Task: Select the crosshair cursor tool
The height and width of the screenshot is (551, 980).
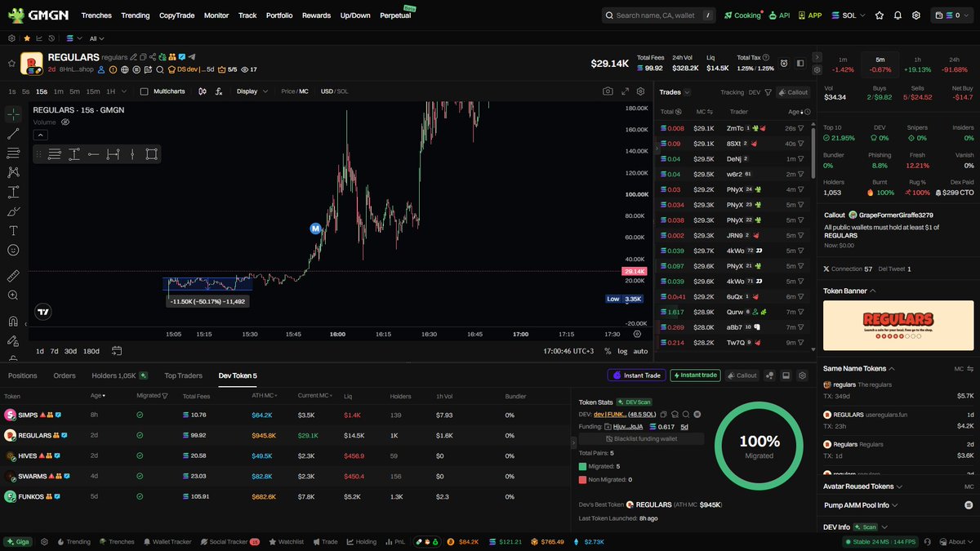Action: tap(13, 113)
